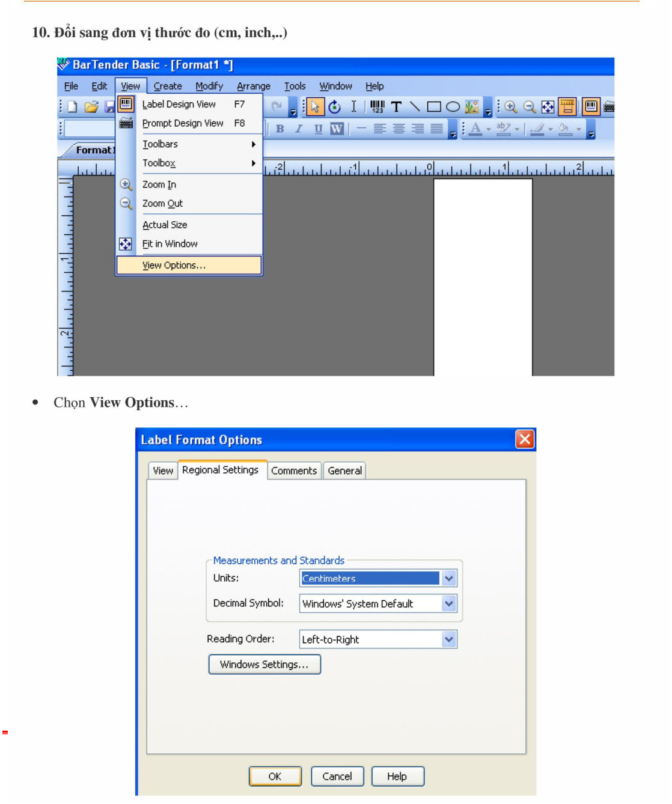Select the text cursor I-beam tool

(x=353, y=107)
